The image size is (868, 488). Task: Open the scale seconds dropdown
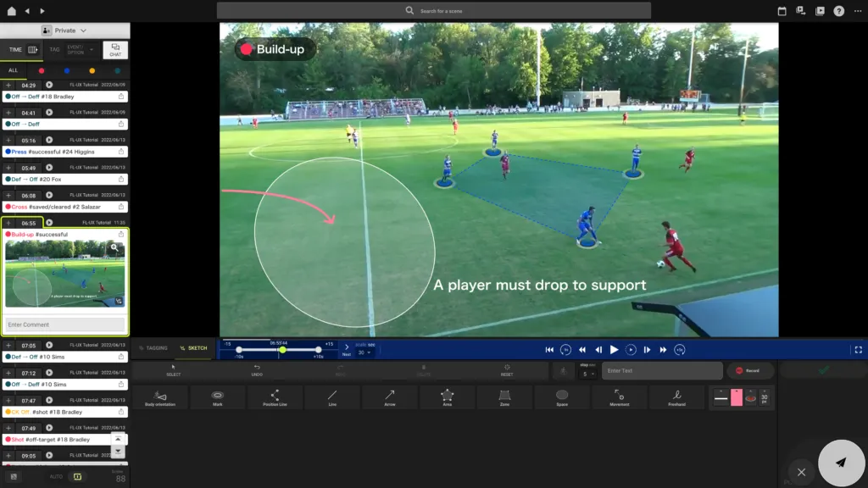[364, 352]
